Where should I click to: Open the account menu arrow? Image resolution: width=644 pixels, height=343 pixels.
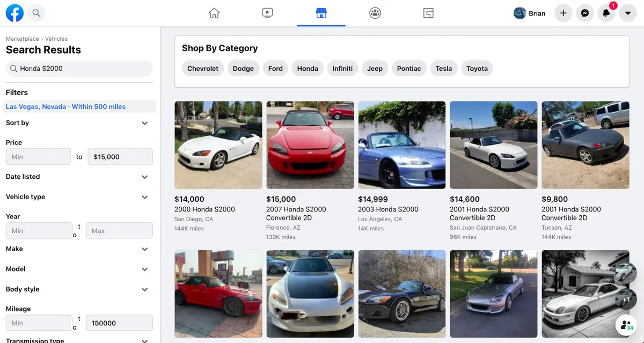click(x=627, y=12)
